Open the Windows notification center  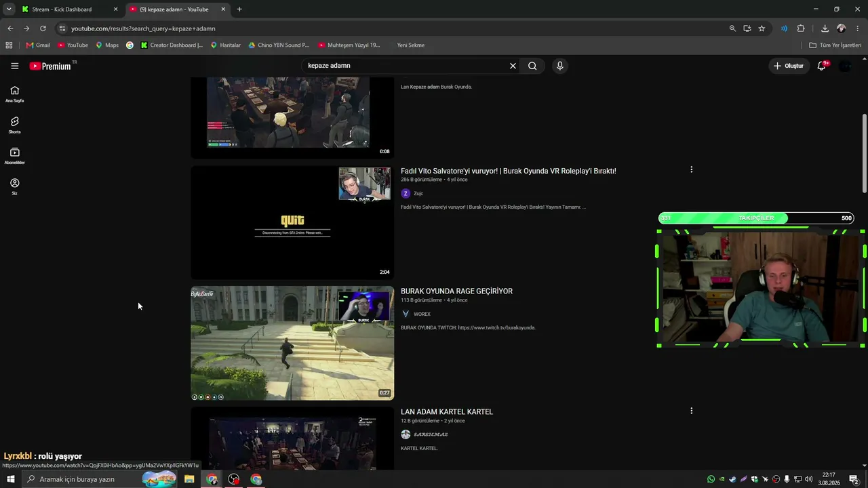(854, 479)
